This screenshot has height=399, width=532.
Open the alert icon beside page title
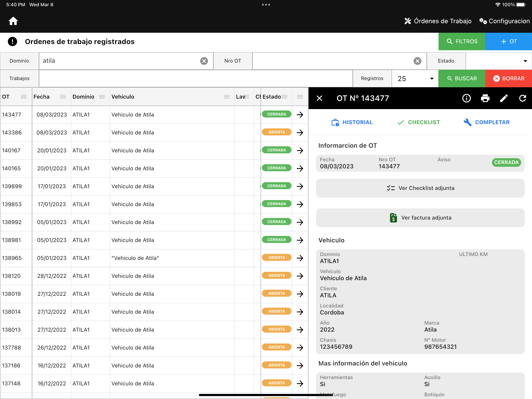coord(12,42)
